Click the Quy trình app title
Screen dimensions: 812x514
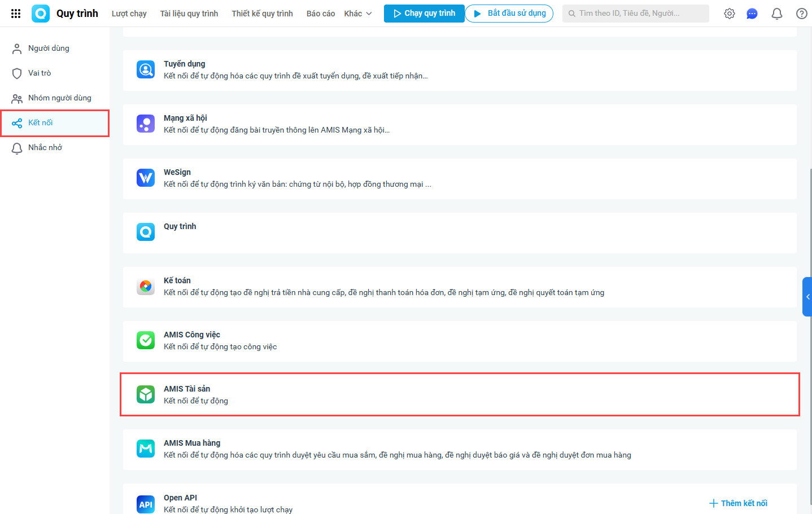click(x=77, y=14)
